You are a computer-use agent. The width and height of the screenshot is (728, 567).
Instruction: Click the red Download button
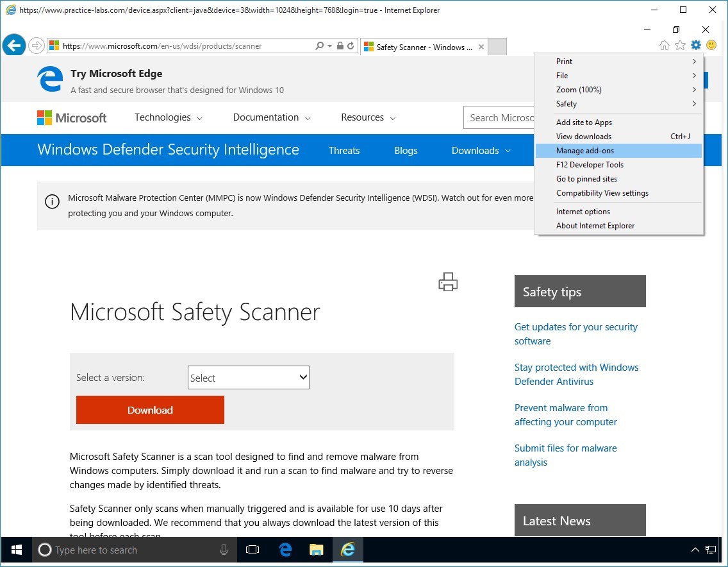pos(150,410)
